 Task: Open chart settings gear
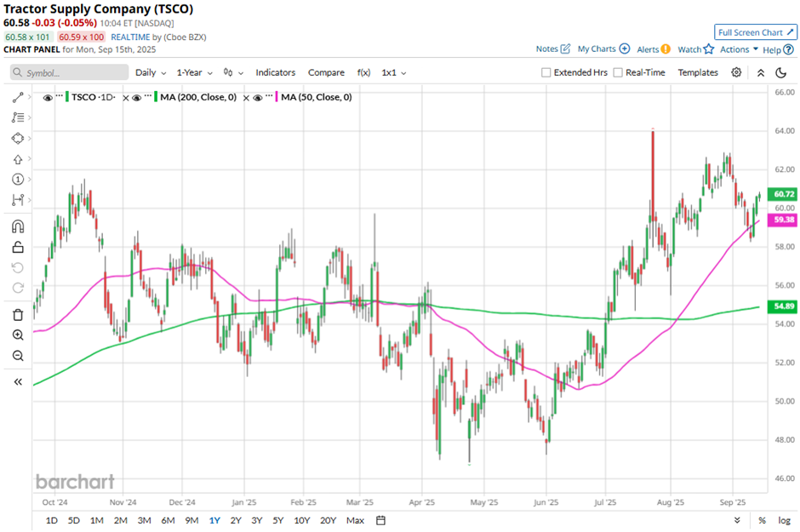click(736, 72)
